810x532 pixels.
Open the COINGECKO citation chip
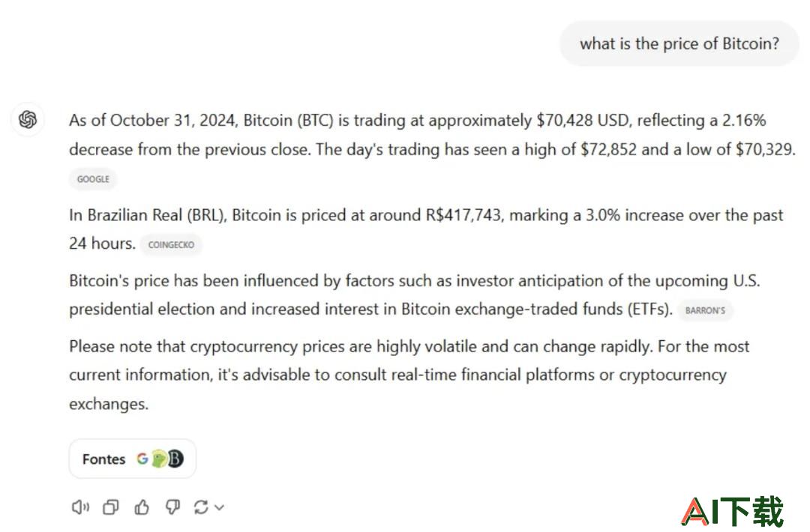(171, 244)
